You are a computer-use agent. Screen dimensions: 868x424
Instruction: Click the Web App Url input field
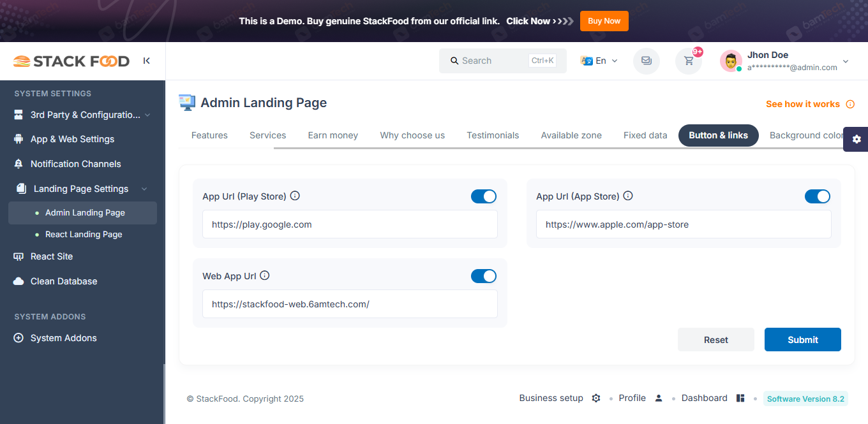[350, 304]
